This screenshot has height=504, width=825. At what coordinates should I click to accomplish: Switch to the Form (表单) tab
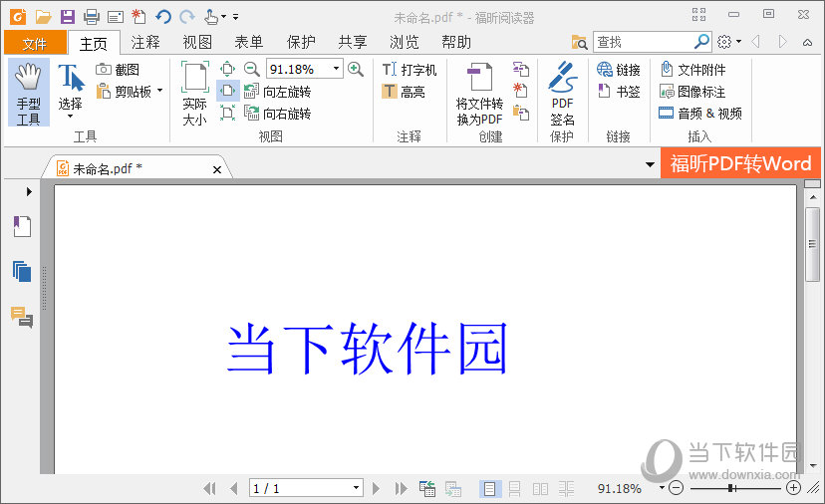click(249, 42)
